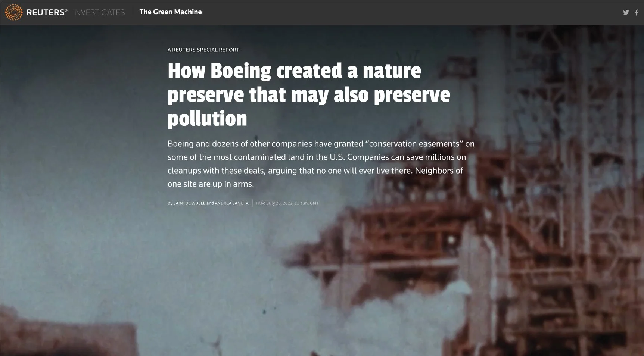Viewport: 644px width, 356px height.
Task: Click the summary paragraph about conservation easements
Action: coord(321,164)
